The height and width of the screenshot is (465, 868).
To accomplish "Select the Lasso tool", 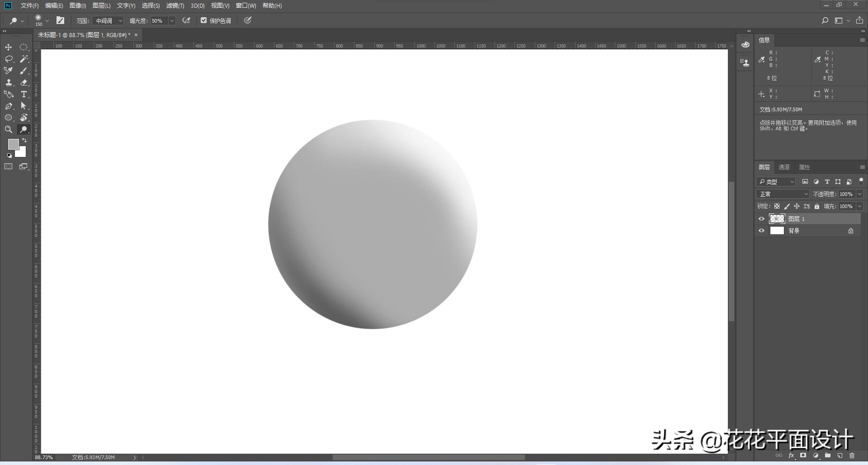I will (x=9, y=59).
